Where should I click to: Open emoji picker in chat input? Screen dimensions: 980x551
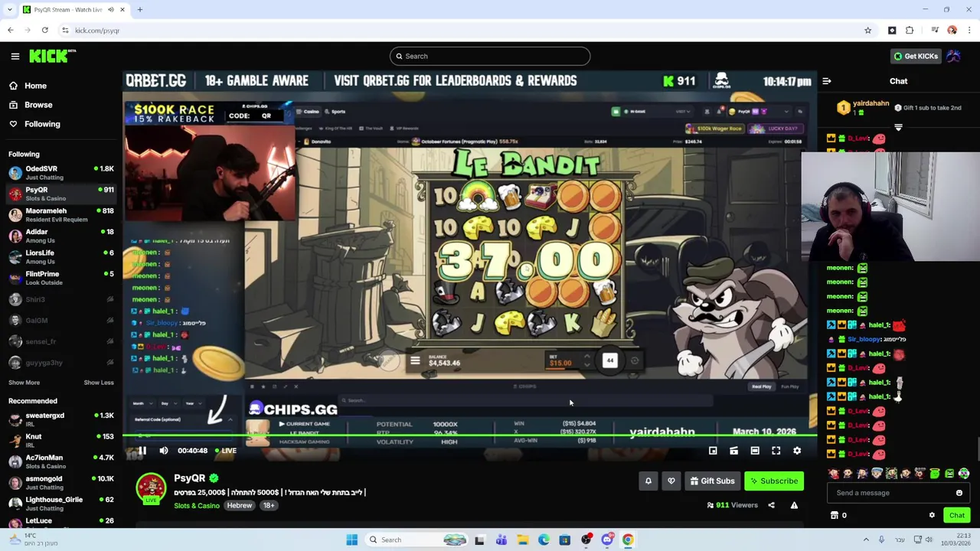point(959,493)
